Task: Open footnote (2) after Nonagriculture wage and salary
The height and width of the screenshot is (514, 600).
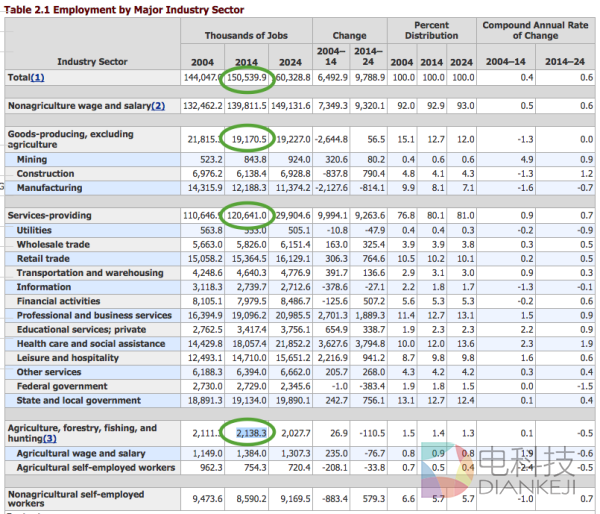Action: pos(158,105)
